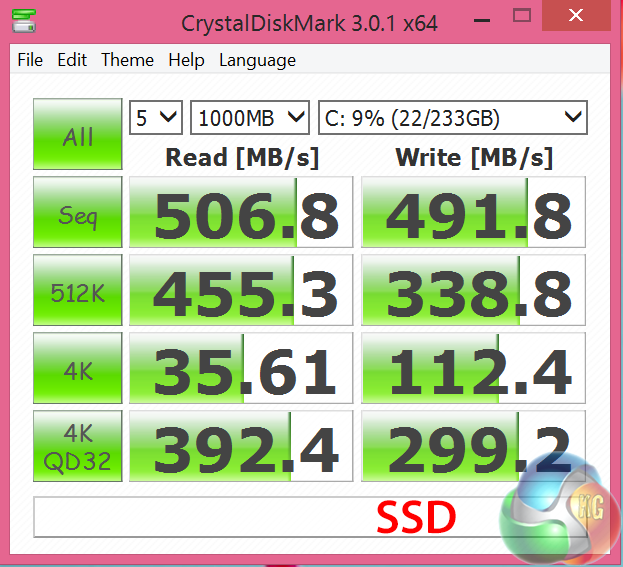Maximize the CrystalDiskMark window
Image resolution: width=623 pixels, height=567 pixels.
(x=522, y=16)
